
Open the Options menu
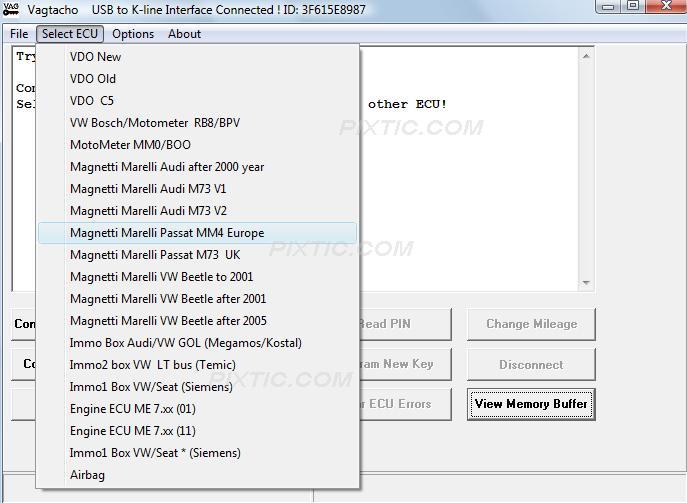(133, 34)
